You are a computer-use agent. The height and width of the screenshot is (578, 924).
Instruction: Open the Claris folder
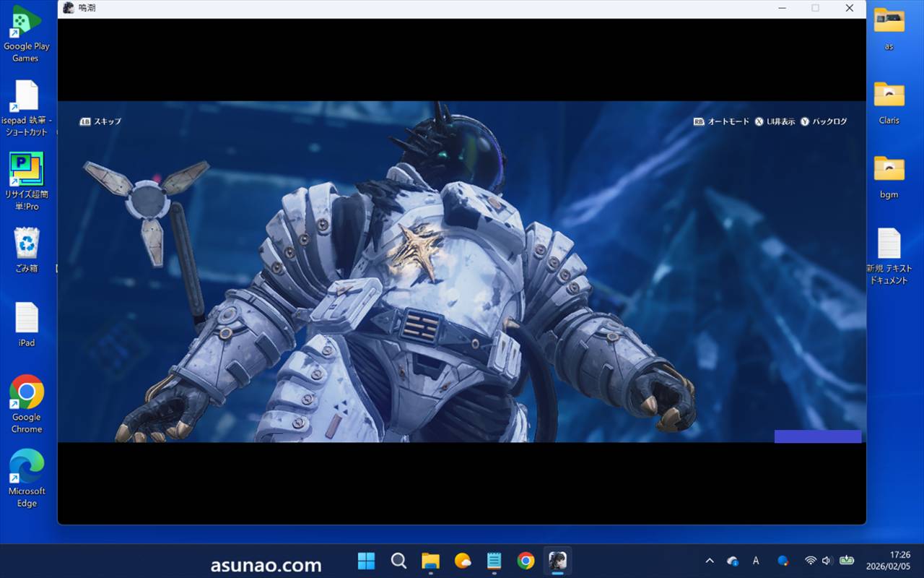click(889, 103)
